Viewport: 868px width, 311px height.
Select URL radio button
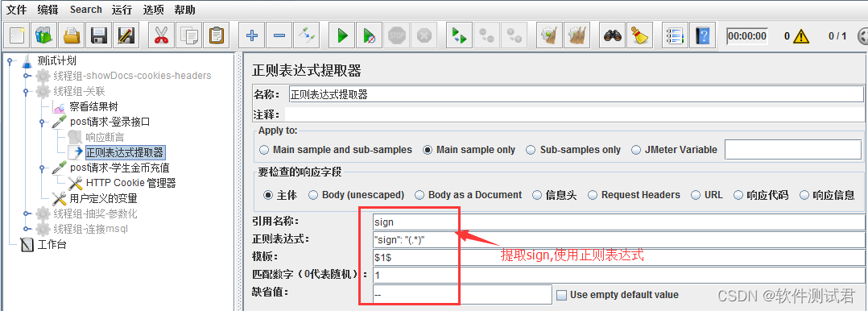click(696, 195)
